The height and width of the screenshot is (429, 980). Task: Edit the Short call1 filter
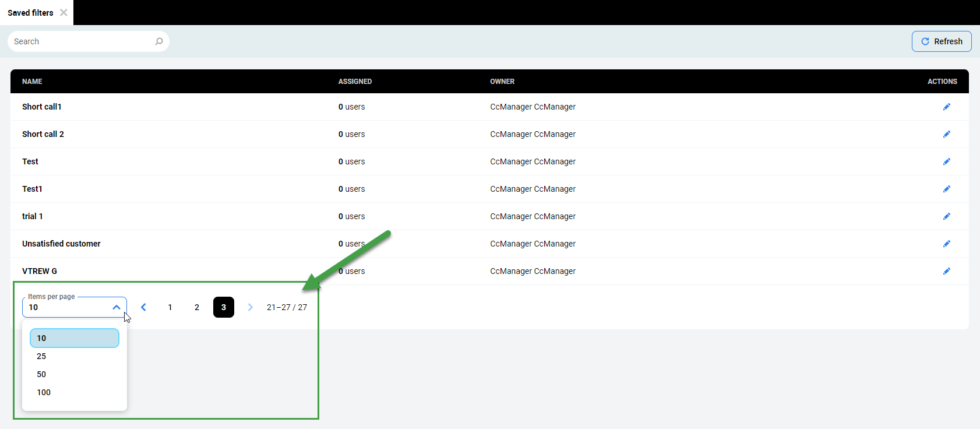click(x=946, y=107)
